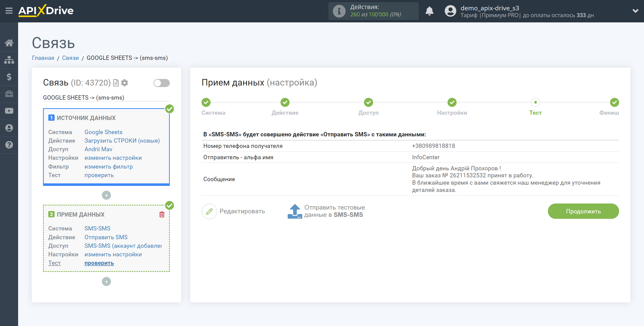
Task: Click the user avatar icon
Action: (x=450, y=11)
